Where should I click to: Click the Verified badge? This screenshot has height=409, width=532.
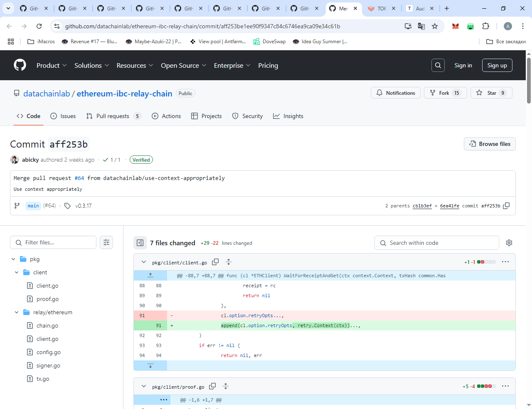click(x=141, y=160)
